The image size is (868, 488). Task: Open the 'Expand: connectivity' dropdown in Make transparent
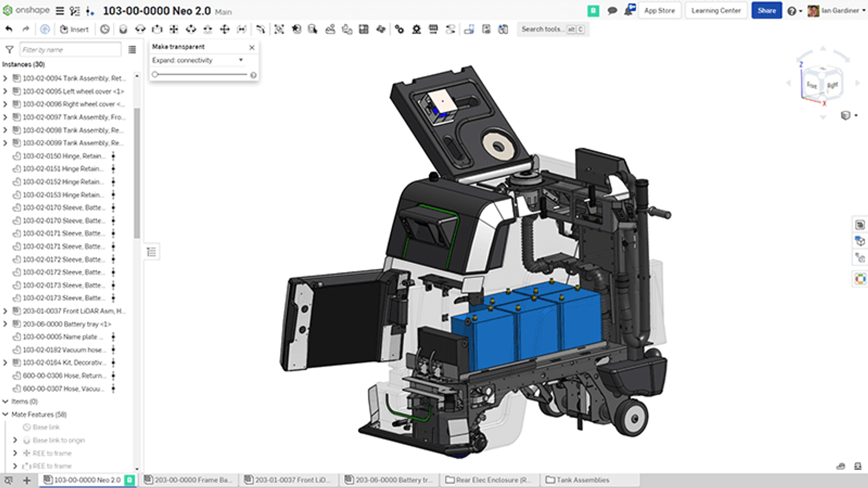pyautogui.click(x=240, y=60)
